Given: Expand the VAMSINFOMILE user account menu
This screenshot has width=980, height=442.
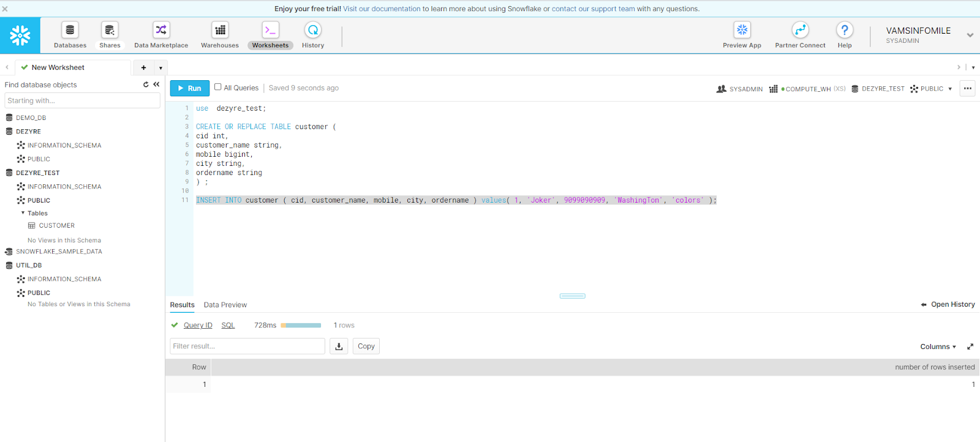Looking at the screenshot, I should 970,35.
